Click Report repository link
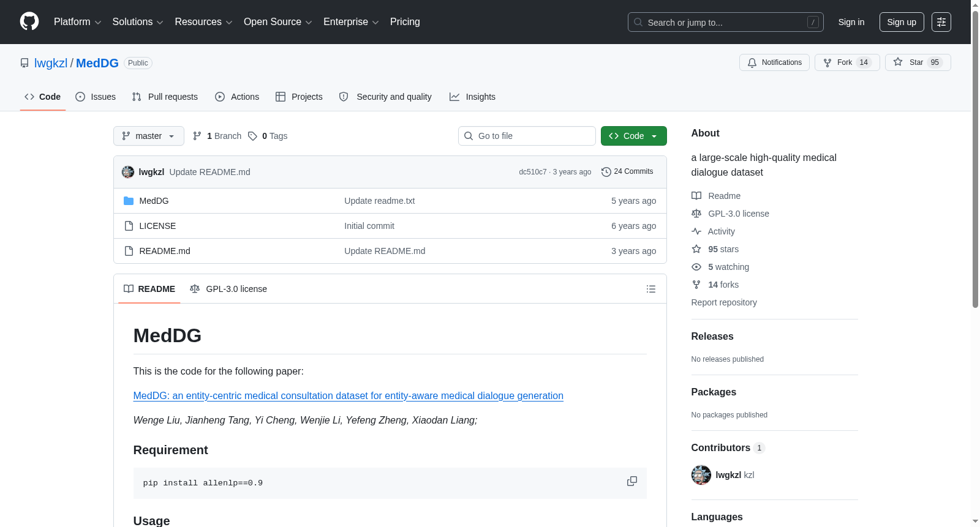This screenshot has width=980, height=527. click(724, 302)
